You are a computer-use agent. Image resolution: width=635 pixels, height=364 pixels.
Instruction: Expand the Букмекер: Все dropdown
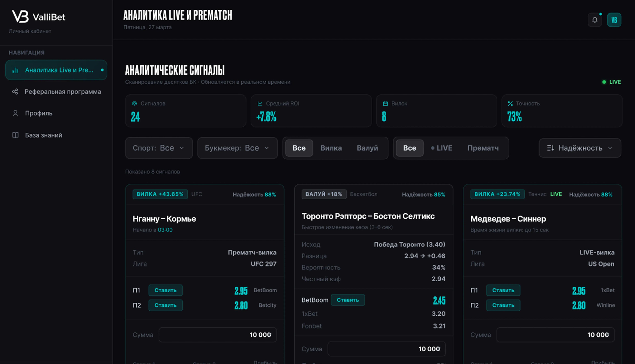237,148
